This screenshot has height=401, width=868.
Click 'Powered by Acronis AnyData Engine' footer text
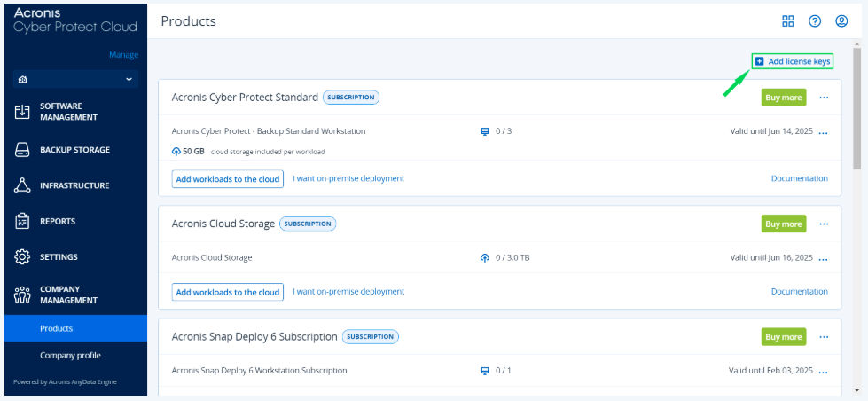pyautogui.click(x=65, y=381)
